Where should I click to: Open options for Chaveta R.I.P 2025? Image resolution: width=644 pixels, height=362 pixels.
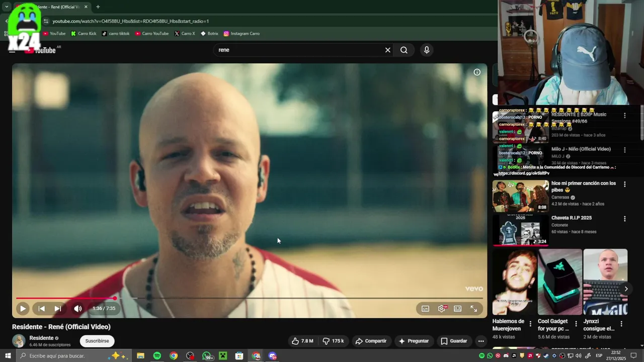pyautogui.click(x=625, y=219)
